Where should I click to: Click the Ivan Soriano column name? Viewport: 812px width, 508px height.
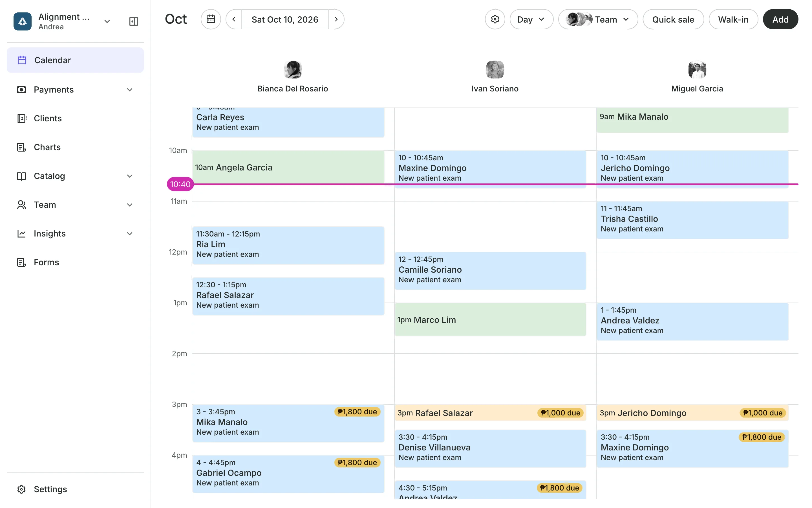[x=495, y=89]
